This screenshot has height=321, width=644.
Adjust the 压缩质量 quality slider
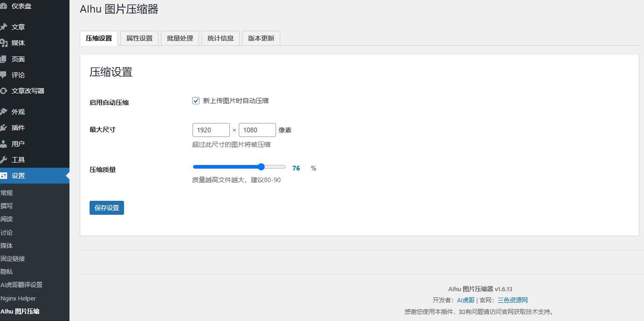click(261, 166)
